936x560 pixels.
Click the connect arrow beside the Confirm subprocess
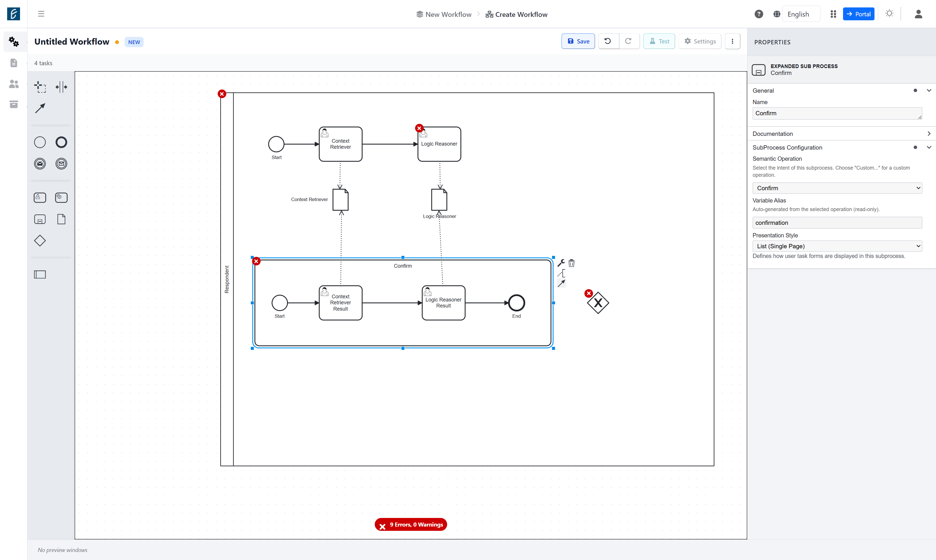pyautogui.click(x=561, y=283)
